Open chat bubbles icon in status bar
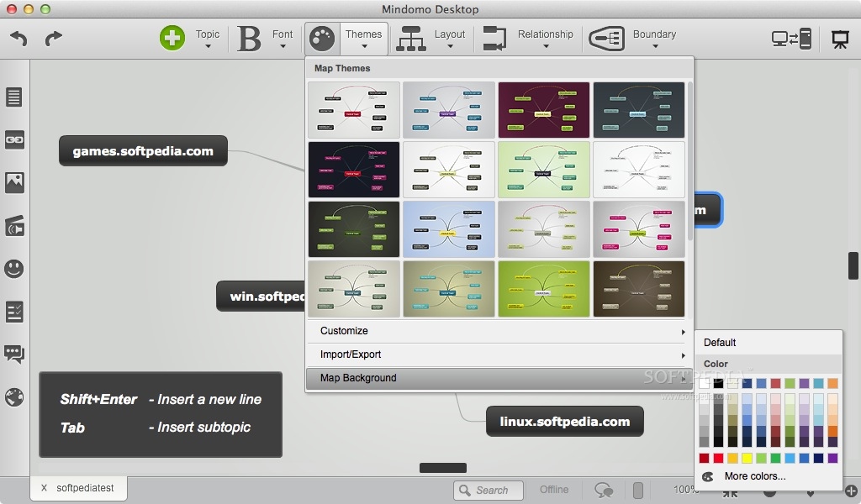Viewport: 861px width, 504px height. pyautogui.click(x=604, y=490)
